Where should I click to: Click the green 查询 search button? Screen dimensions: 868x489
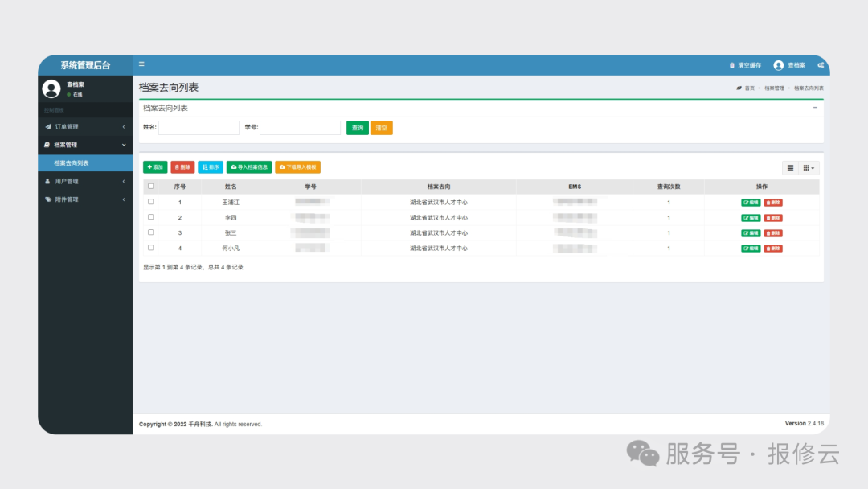(358, 128)
